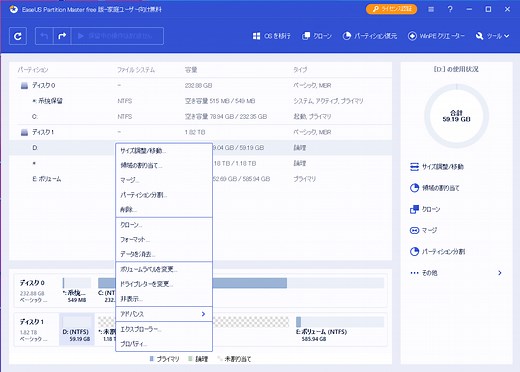Open the クローン toolbar item
This screenshot has height=372, width=520.
317,36
